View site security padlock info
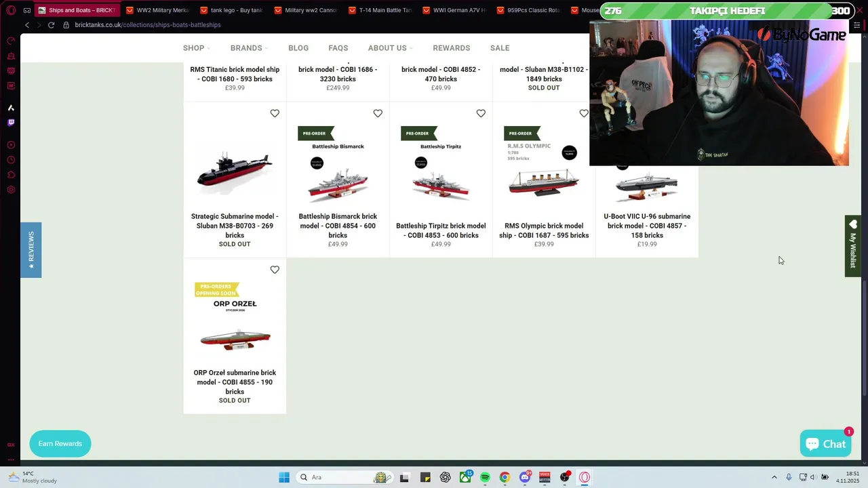The width and height of the screenshot is (868, 488). [66, 25]
